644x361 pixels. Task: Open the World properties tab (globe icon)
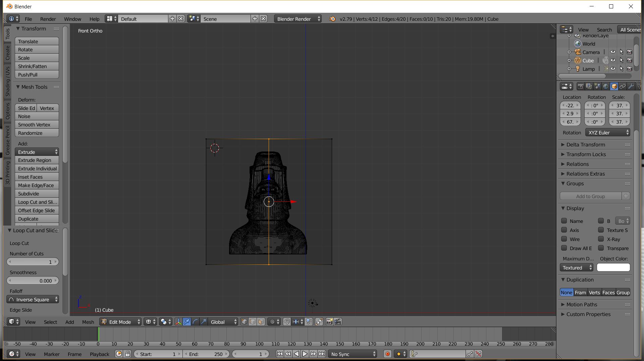(606, 86)
